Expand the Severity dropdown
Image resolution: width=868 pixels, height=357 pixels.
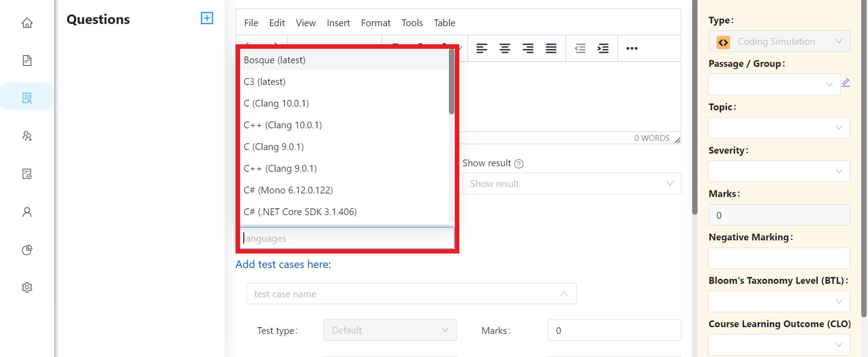779,171
